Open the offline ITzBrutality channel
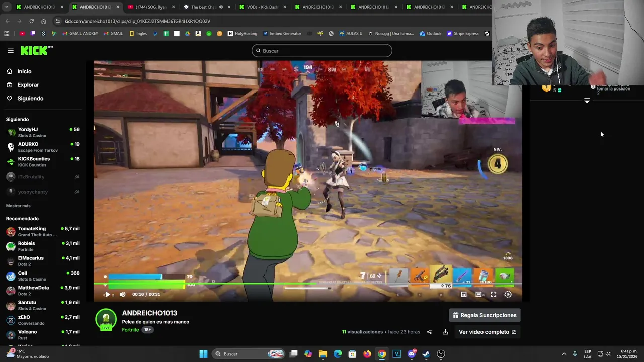The height and width of the screenshot is (362, 644). pos(43,177)
